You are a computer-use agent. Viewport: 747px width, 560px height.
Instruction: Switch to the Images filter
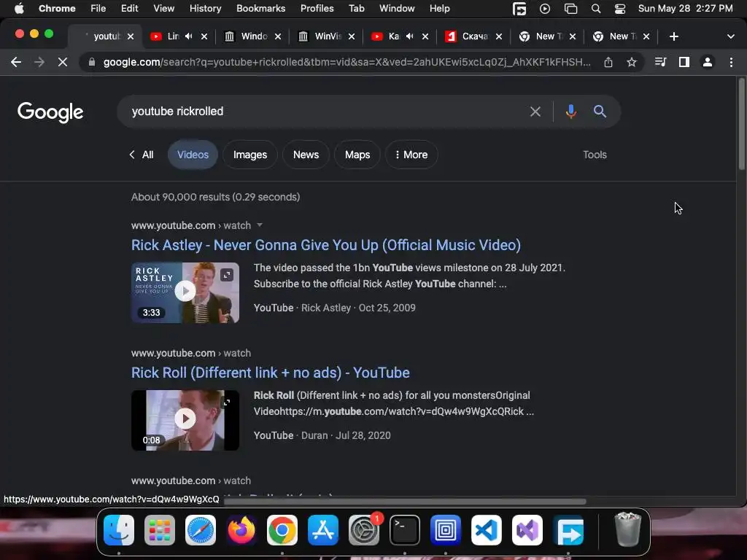250,155
